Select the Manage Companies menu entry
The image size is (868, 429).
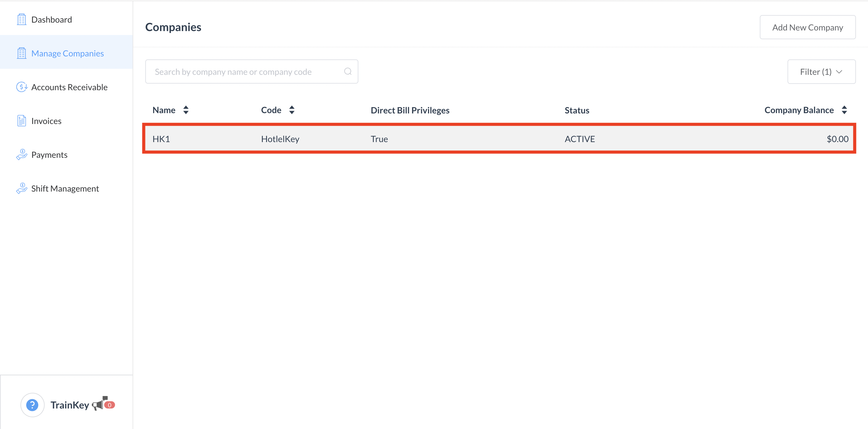click(x=67, y=53)
